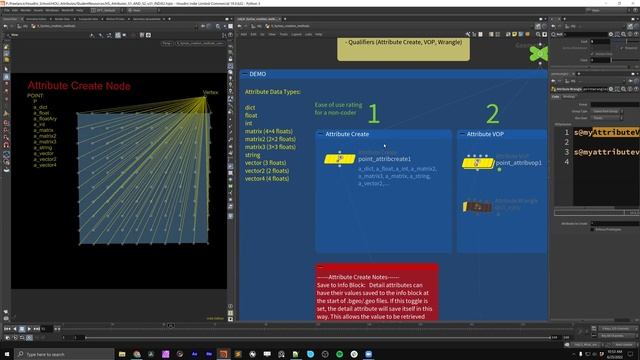Click the Attributes to Create field
640x360 pixels.
615,223
